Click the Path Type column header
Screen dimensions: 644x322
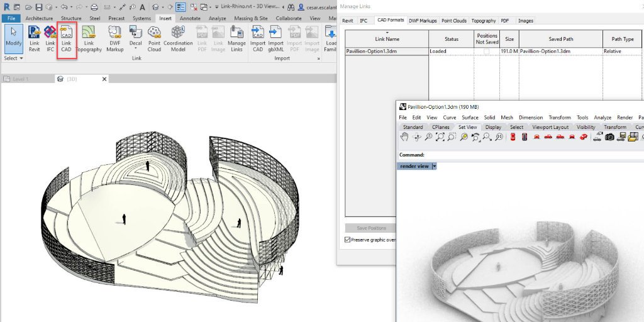click(x=623, y=39)
